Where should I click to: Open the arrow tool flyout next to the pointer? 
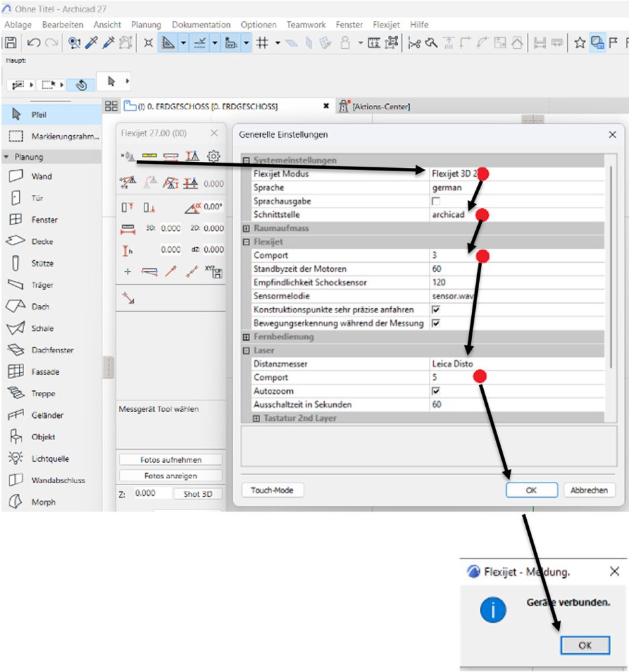click(127, 81)
